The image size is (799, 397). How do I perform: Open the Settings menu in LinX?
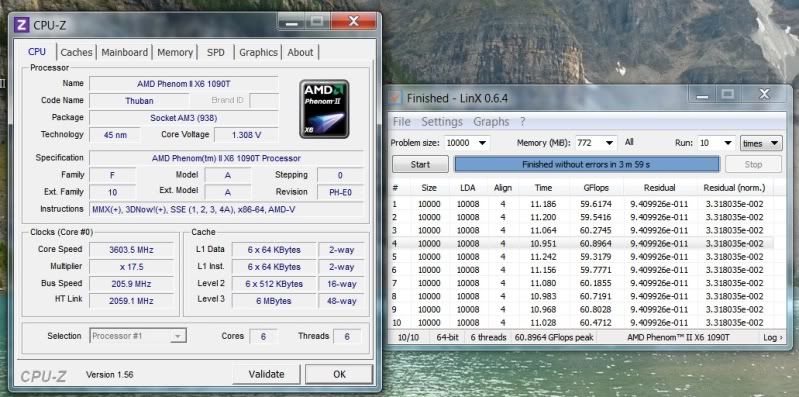coord(442,122)
